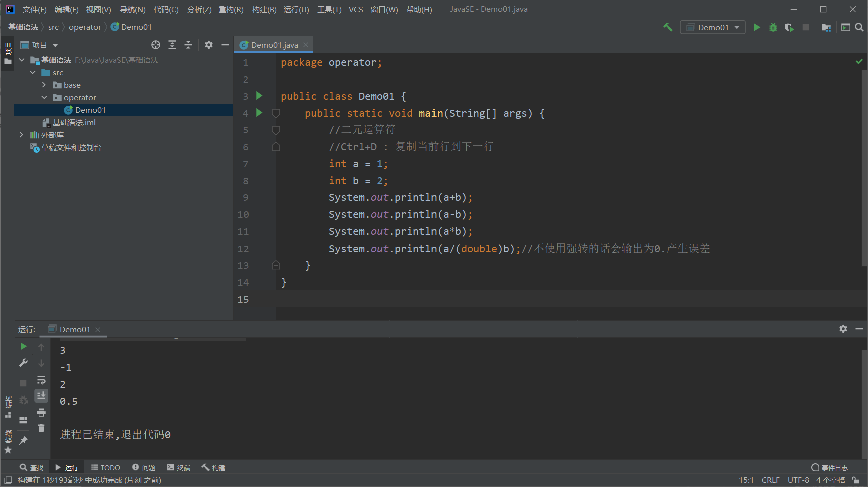868x487 pixels.
Task: Collapse all in the project panel
Action: point(188,45)
